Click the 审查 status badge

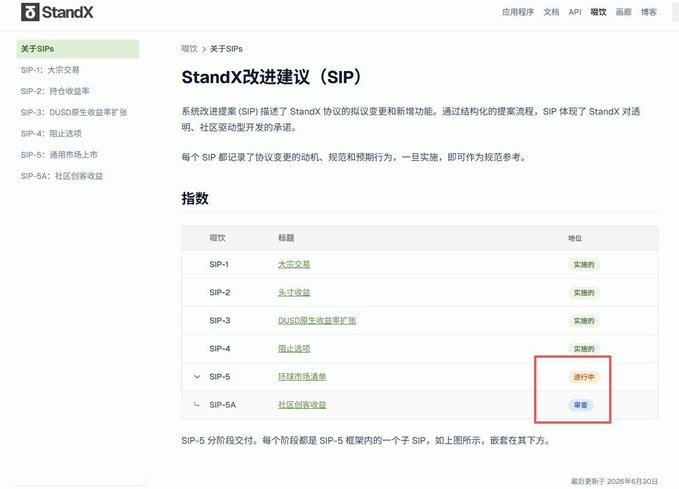[x=581, y=405]
